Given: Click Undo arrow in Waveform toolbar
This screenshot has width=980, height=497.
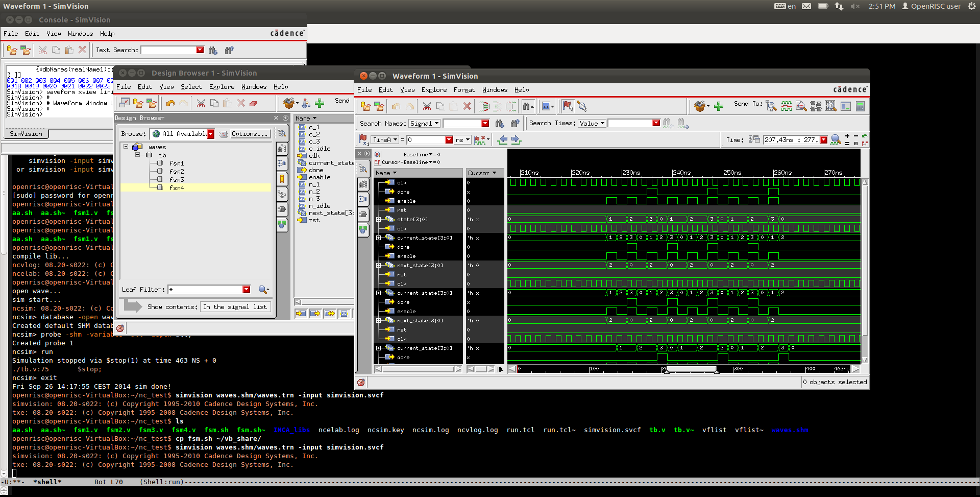Looking at the screenshot, I should click(397, 106).
